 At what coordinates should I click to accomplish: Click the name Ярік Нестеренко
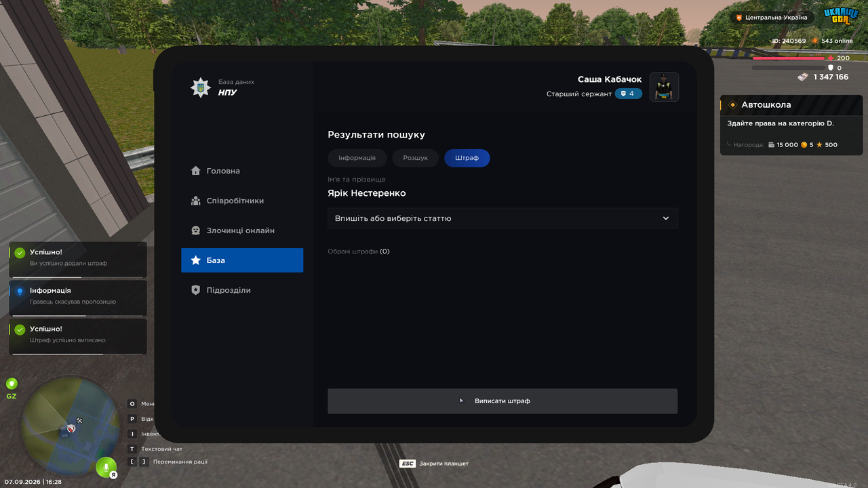tap(367, 193)
